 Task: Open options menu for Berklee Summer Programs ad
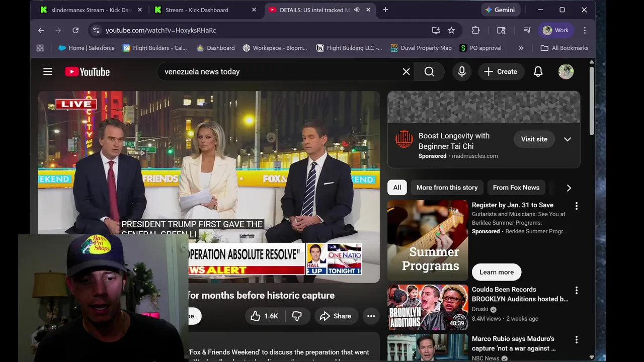tap(577, 206)
